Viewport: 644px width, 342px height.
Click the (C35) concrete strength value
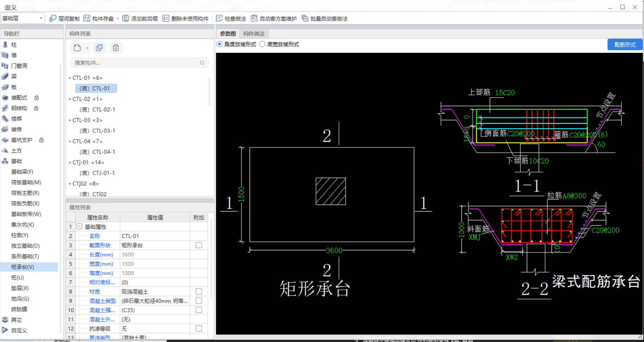pyautogui.click(x=155, y=310)
